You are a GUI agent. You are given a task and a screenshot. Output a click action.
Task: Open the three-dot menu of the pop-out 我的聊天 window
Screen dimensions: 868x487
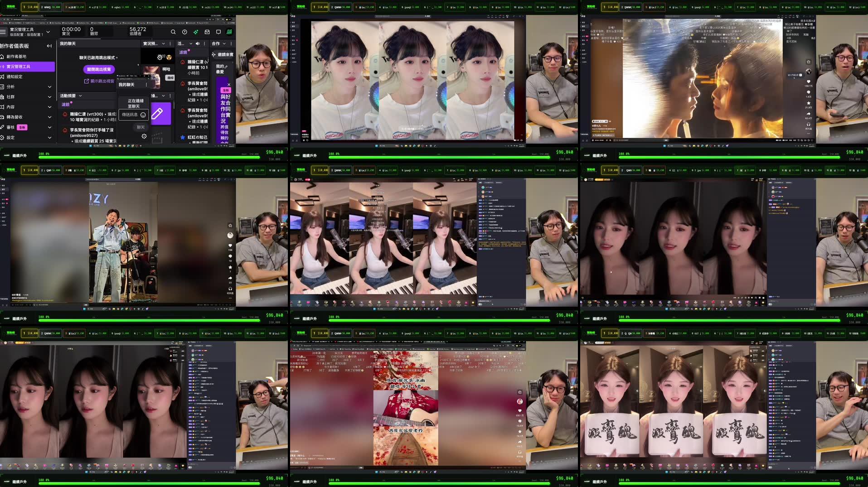146,85
